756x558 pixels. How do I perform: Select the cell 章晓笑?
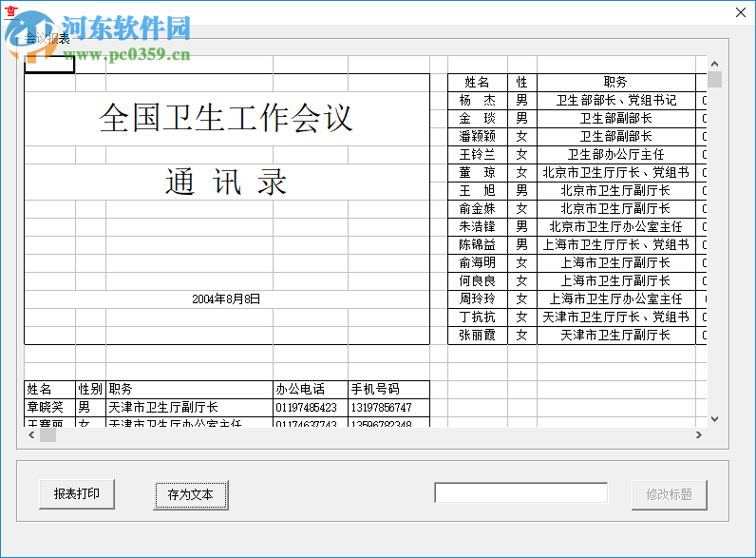pos(50,408)
